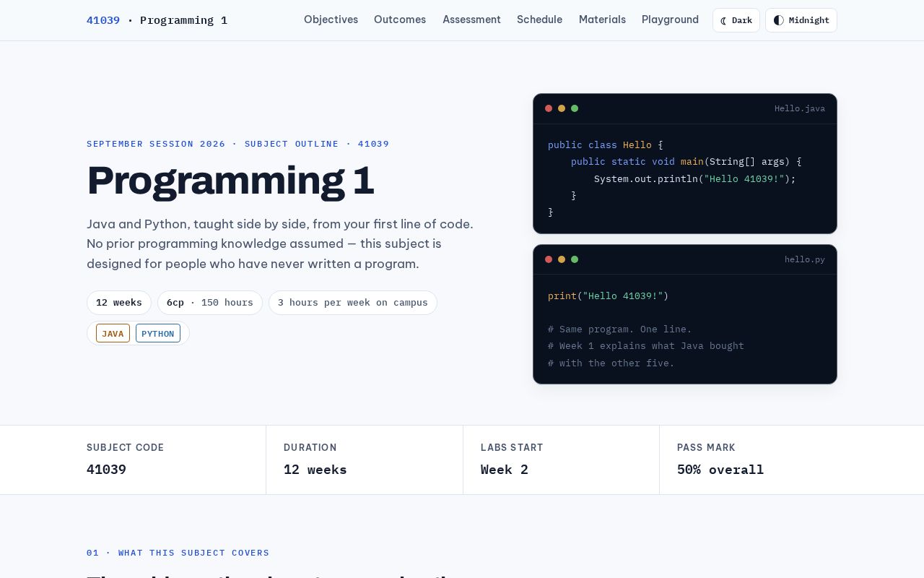
Task: Click the print("Hello 41039!") code line
Action: point(608,296)
